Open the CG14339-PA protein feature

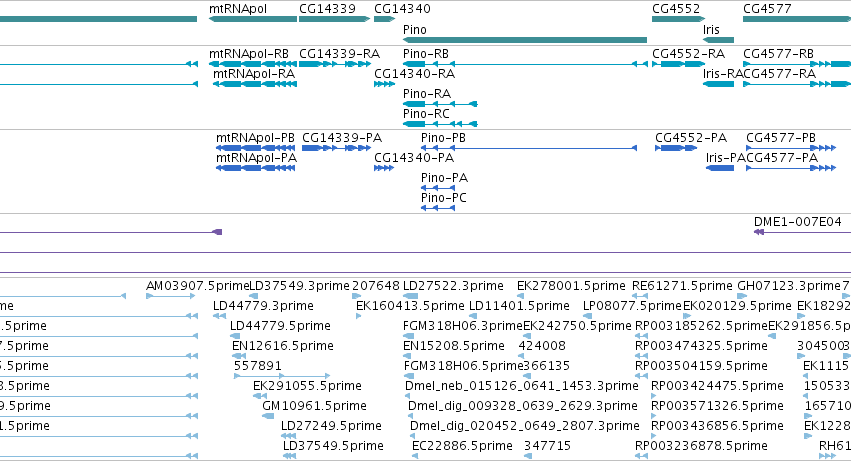(336, 148)
